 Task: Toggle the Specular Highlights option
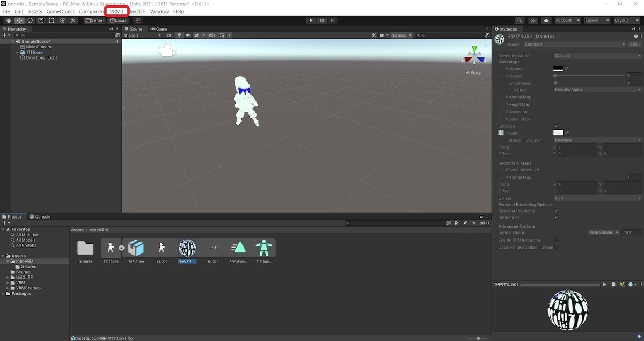tap(557, 211)
